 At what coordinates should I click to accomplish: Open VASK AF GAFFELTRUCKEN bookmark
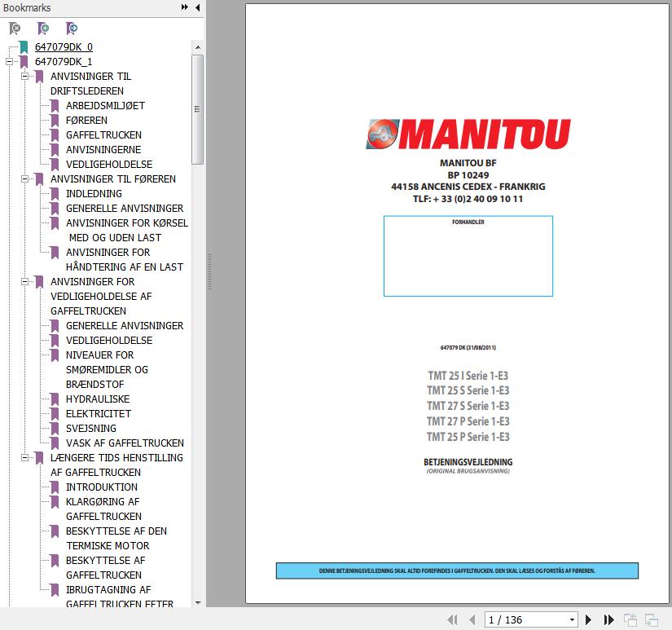(125, 443)
